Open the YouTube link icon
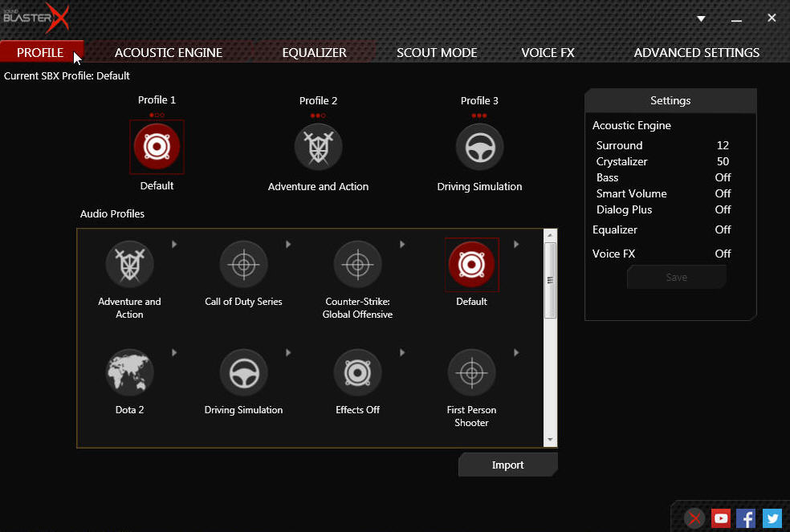This screenshot has height=532, width=790. 721,518
